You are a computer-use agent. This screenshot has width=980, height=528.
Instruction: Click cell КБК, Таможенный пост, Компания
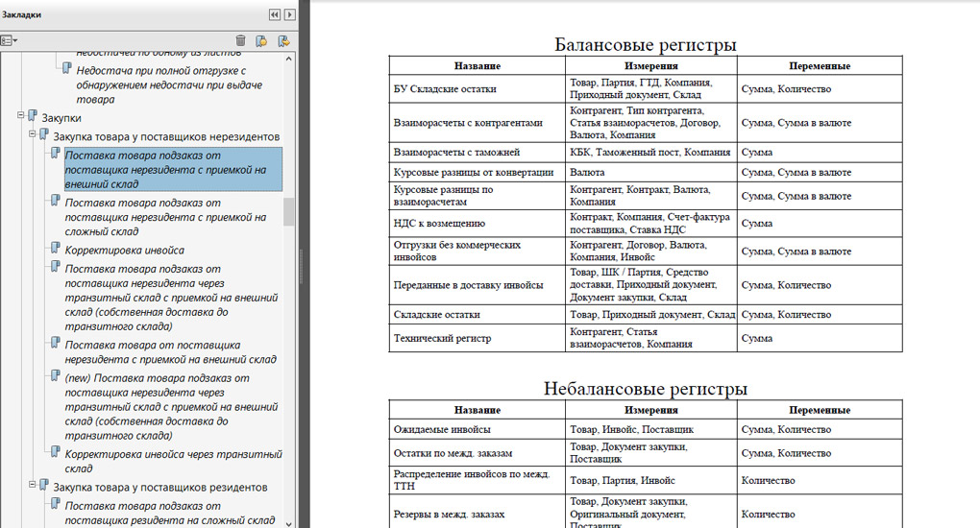(x=650, y=152)
